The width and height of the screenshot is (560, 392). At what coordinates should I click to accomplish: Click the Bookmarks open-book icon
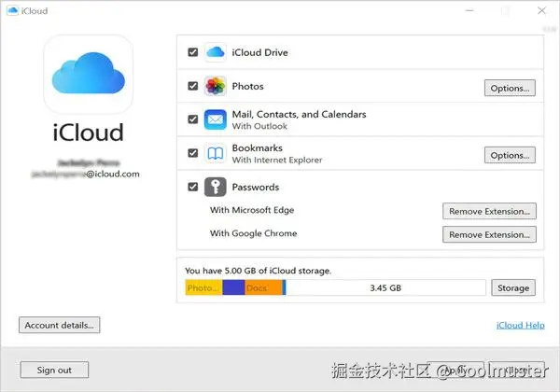(x=216, y=153)
